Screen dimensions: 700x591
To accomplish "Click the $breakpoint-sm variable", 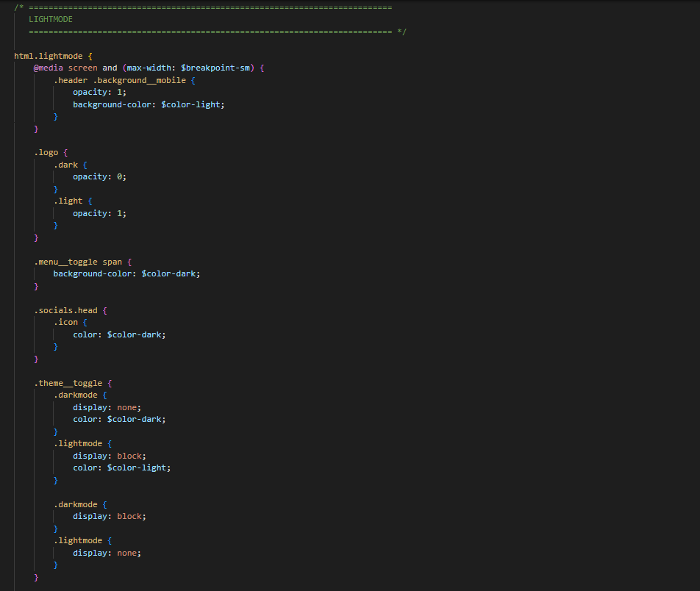I will point(215,68).
